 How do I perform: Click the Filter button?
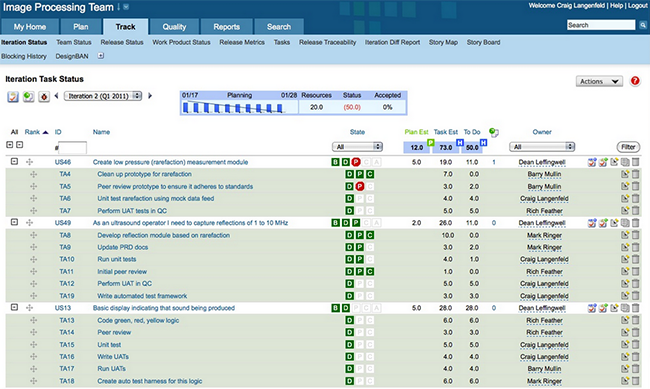tap(628, 147)
